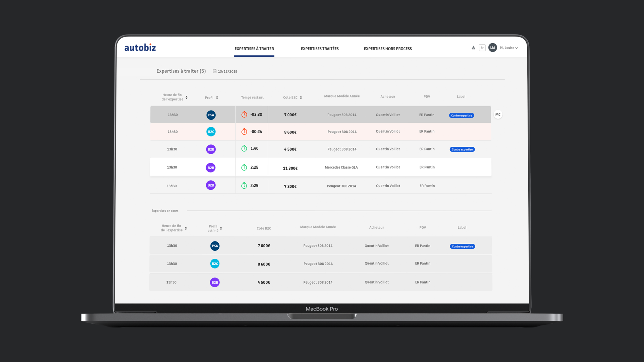Click the green timer icon showing 1:40
Viewport: 644px width, 362px height.
point(244,148)
